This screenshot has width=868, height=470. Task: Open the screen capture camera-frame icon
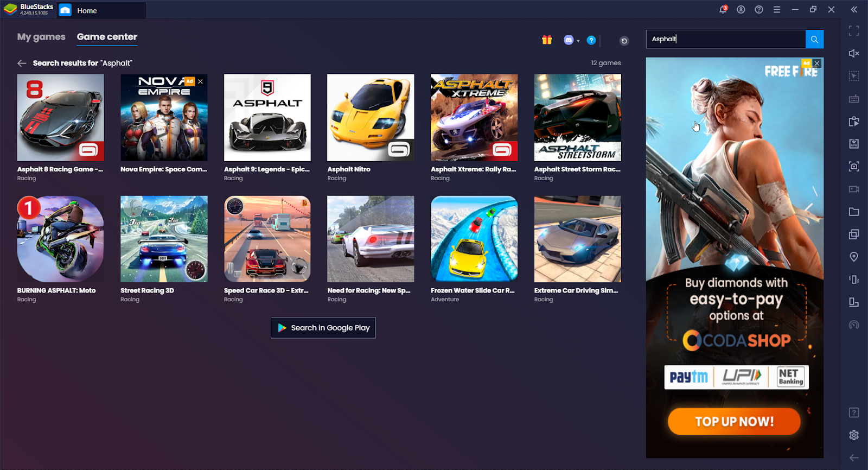pyautogui.click(x=854, y=166)
